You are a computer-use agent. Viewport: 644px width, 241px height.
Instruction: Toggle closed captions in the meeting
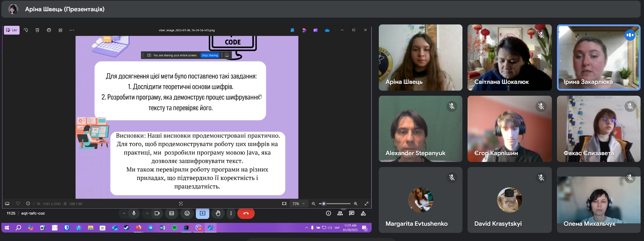coord(172,213)
